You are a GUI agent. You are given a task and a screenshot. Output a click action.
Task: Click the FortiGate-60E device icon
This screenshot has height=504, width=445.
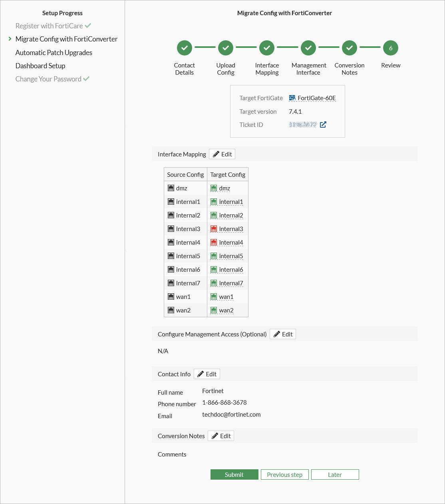point(292,98)
